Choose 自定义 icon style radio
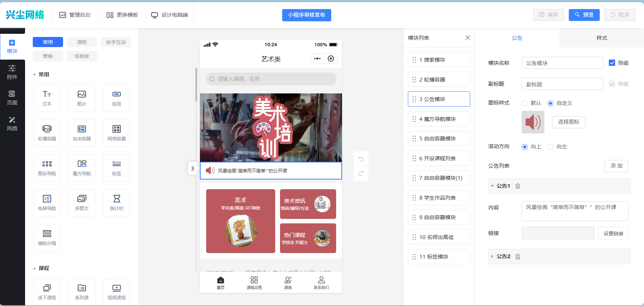Viewport: 644px width, 306px height. (551, 103)
